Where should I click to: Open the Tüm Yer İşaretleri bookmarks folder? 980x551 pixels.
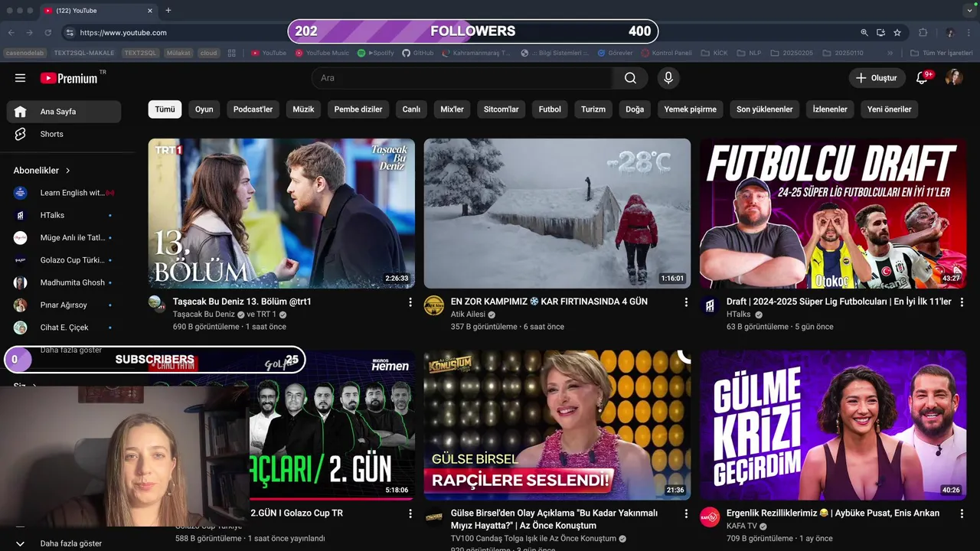(x=941, y=53)
